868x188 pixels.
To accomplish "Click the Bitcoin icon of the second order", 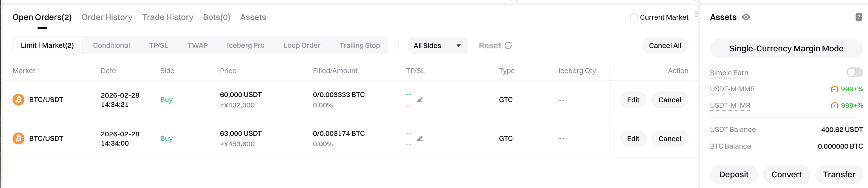I will coord(18,139).
